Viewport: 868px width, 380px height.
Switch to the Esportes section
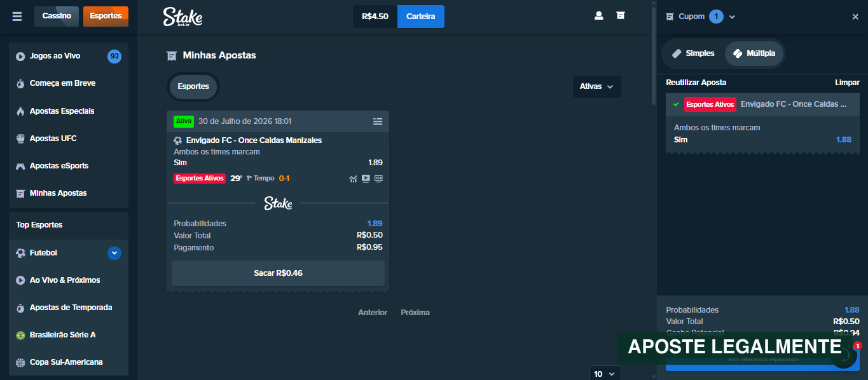pos(106,16)
